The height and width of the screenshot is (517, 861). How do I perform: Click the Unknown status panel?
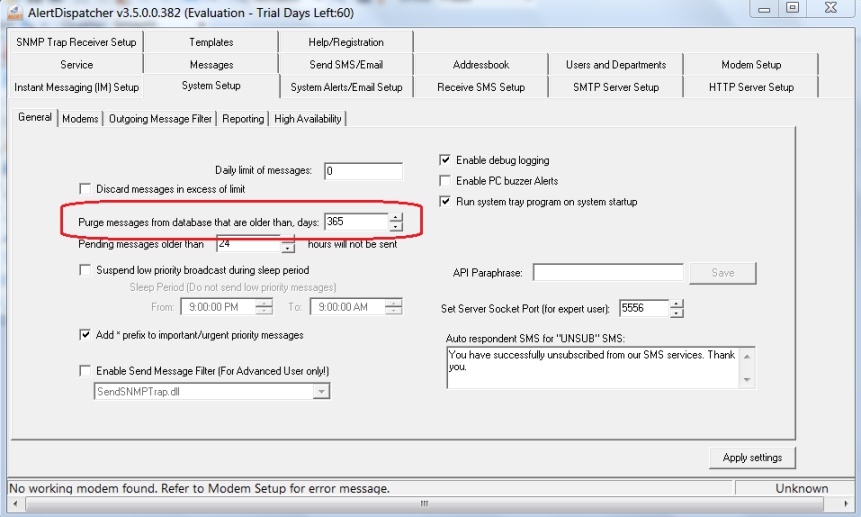[801, 488]
